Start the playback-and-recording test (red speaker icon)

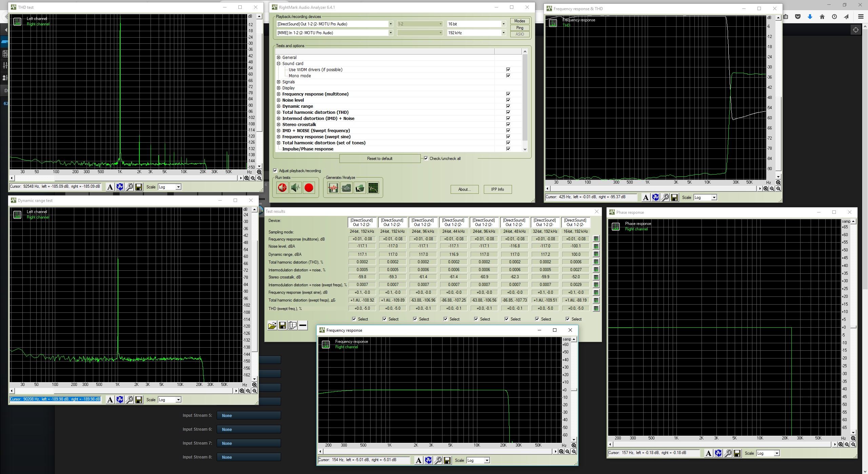click(x=282, y=188)
